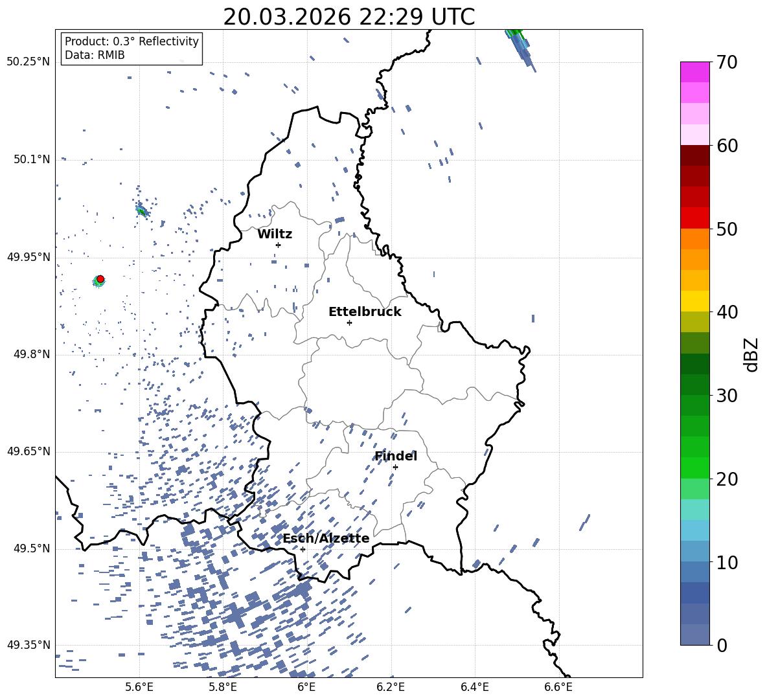Click the 49.5°N latitude label

click(32, 548)
